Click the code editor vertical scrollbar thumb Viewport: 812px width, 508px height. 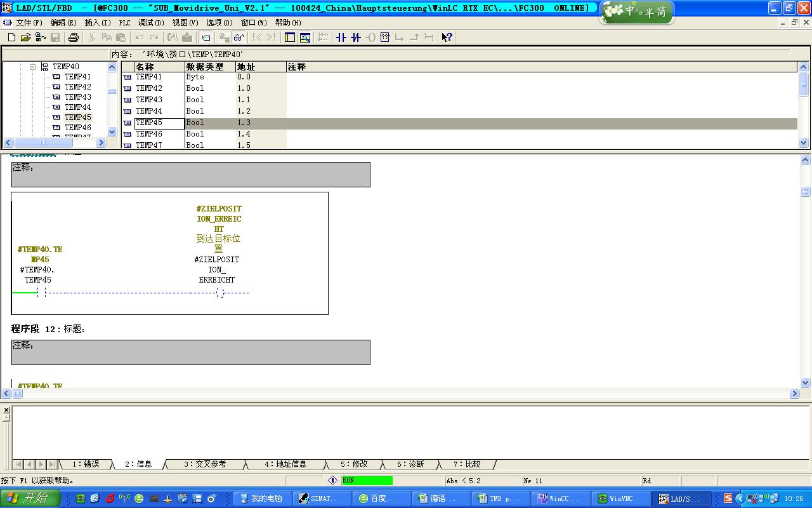click(x=805, y=192)
